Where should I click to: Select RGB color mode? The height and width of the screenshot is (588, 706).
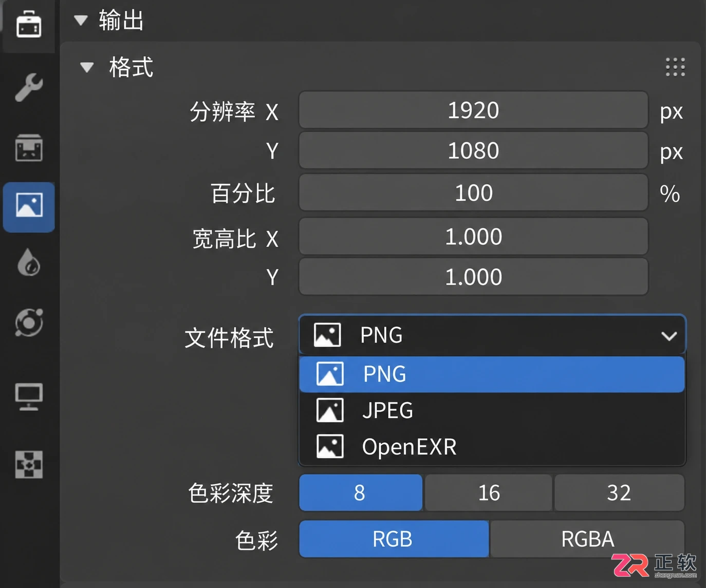(394, 539)
